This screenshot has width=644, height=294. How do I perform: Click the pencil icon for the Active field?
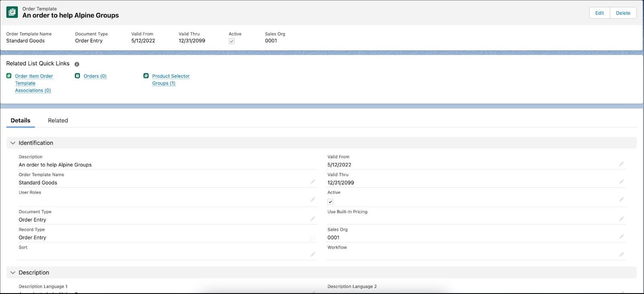pos(621,199)
